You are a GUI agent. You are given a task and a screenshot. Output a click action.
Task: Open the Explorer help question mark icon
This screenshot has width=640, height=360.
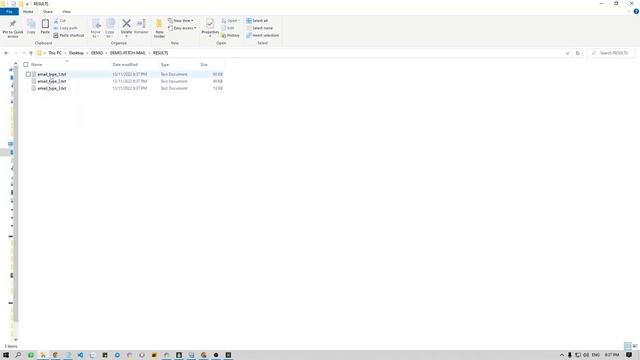[x=636, y=11]
